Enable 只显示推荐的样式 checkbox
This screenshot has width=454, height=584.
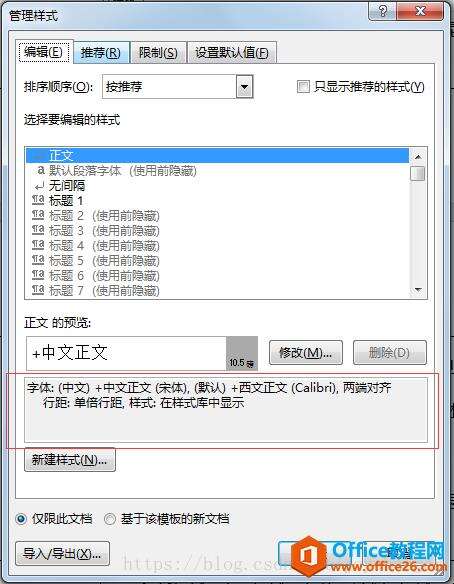pyautogui.click(x=303, y=87)
